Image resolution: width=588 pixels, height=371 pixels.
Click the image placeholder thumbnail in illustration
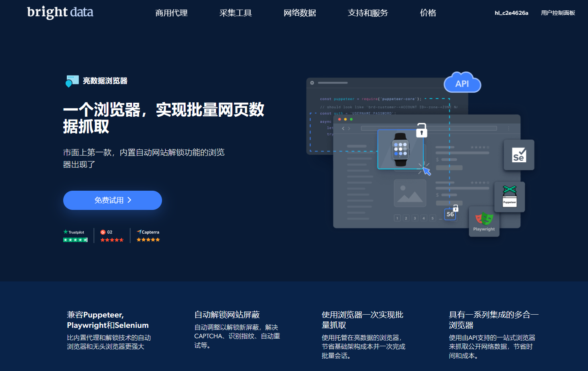410,193
